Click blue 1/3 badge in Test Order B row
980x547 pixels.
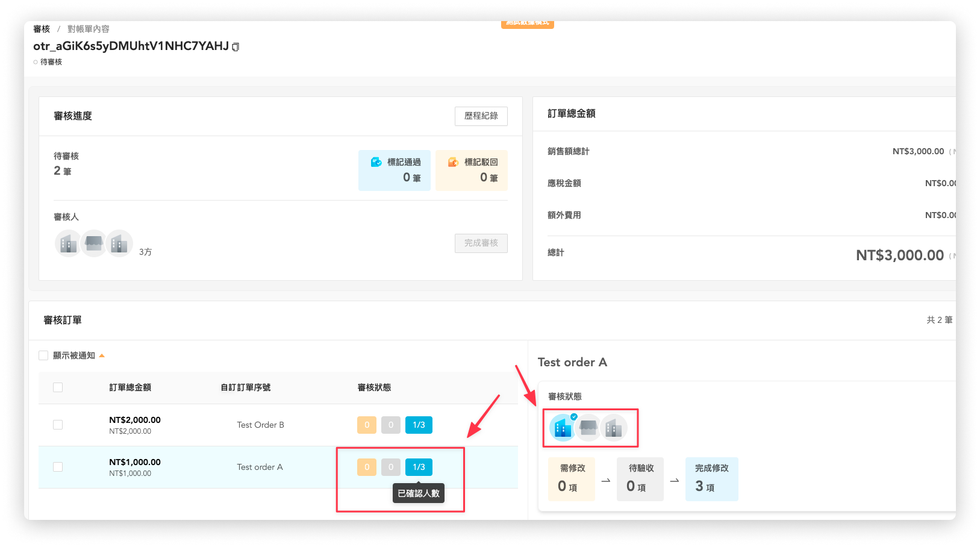click(x=419, y=425)
